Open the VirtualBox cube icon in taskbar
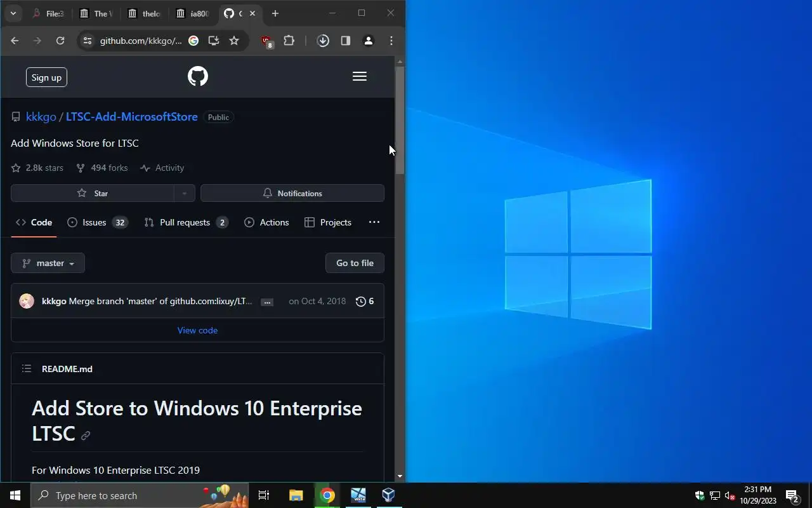812x508 pixels. tap(388, 495)
